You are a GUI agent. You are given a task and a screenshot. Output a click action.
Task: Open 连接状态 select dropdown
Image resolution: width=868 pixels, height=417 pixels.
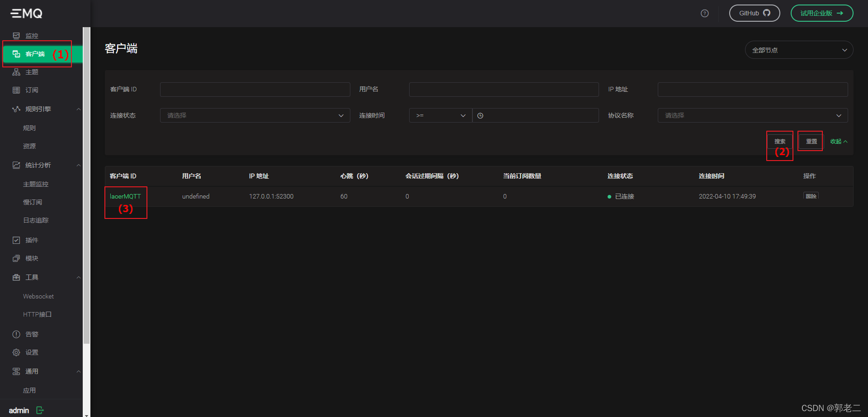[255, 115]
